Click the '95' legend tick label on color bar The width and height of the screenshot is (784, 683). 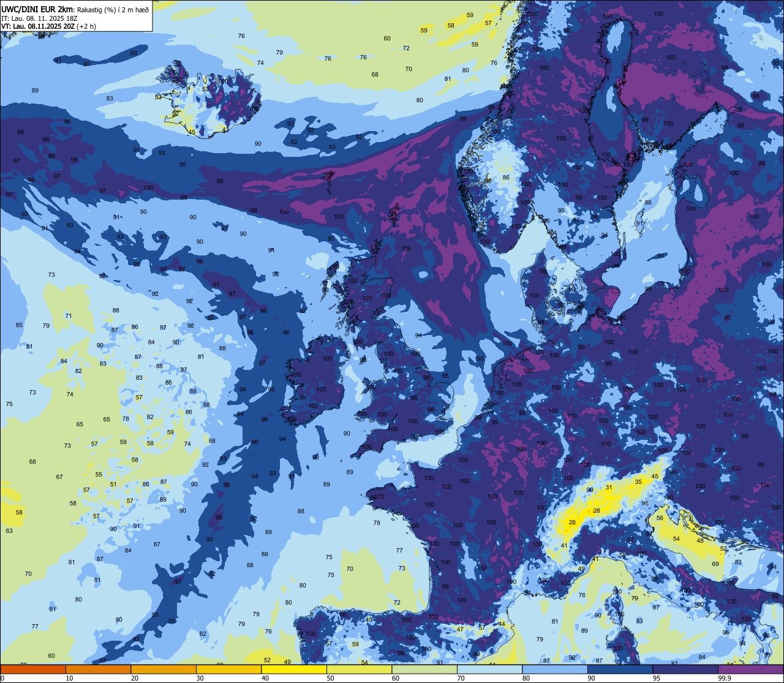(x=656, y=678)
